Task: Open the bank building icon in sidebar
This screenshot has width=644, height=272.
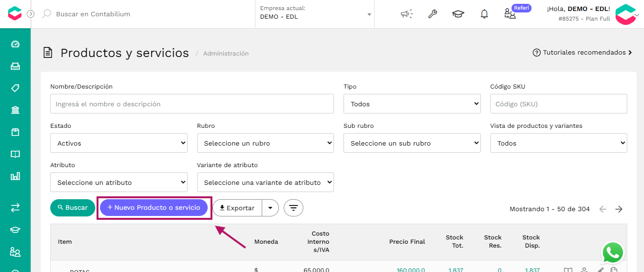Action: pyautogui.click(x=15, y=110)
